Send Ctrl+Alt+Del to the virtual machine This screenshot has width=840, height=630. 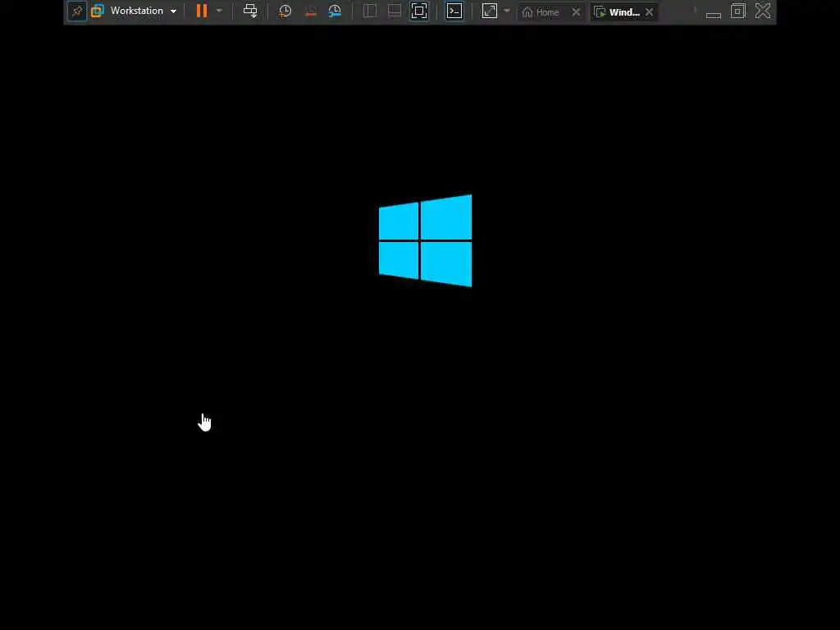[x=250, y=11]
